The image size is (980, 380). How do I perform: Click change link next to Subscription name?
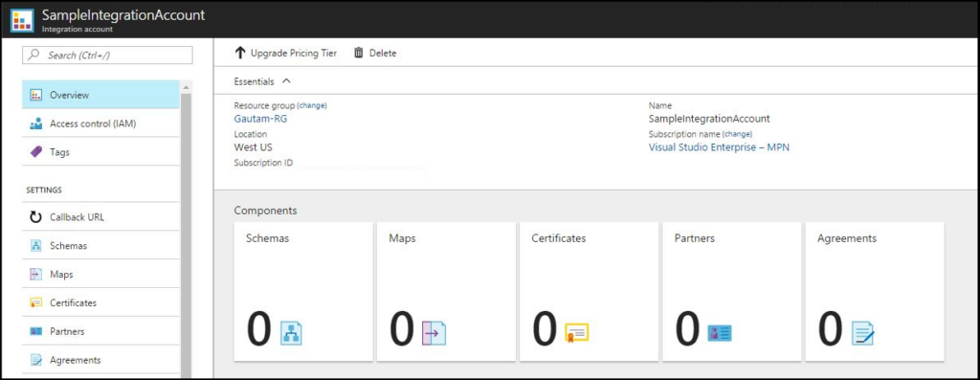pyautogui.click(x=738, y=134)
